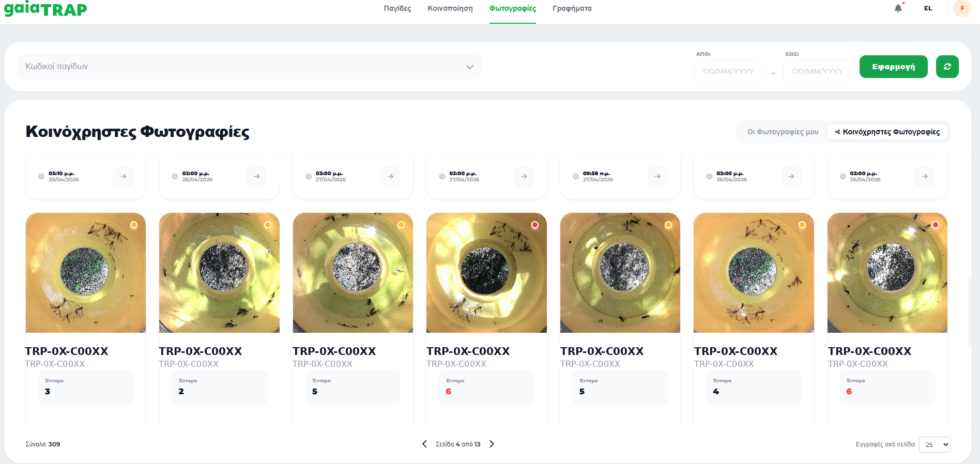Viewport: 980px width, 464px height.
Task: Expand the Κωδικοί παγίδων dropdown
Action: [249, 67]
